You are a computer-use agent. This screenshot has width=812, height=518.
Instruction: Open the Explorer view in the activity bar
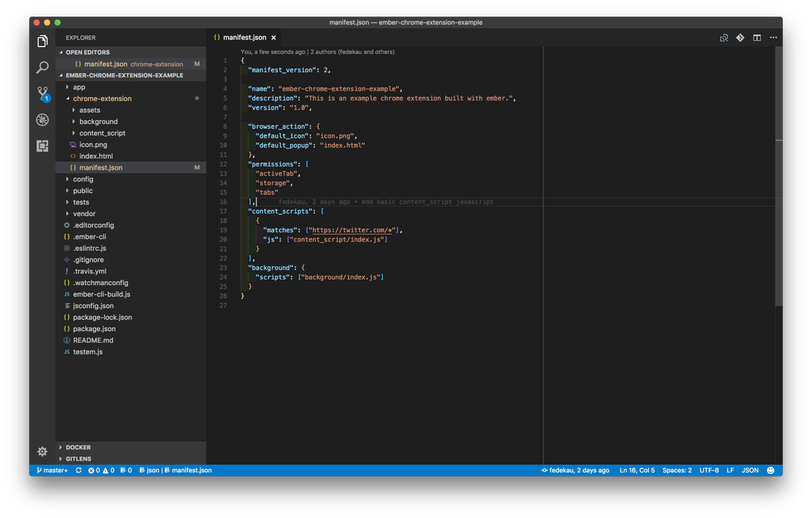(x=42, y=41)
